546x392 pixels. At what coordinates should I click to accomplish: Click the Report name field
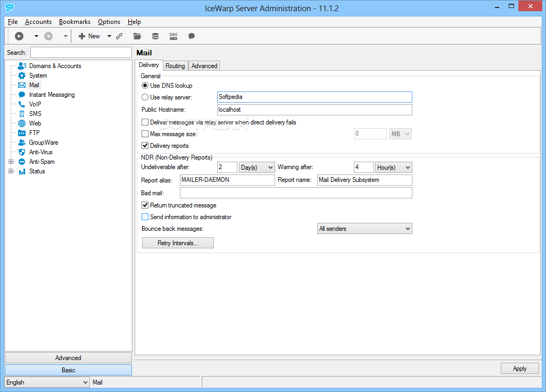(x=365, y=180)
